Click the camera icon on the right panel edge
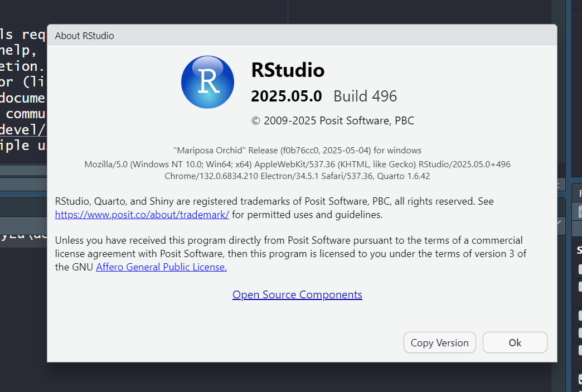582x392 pixels. coord(579,212)
